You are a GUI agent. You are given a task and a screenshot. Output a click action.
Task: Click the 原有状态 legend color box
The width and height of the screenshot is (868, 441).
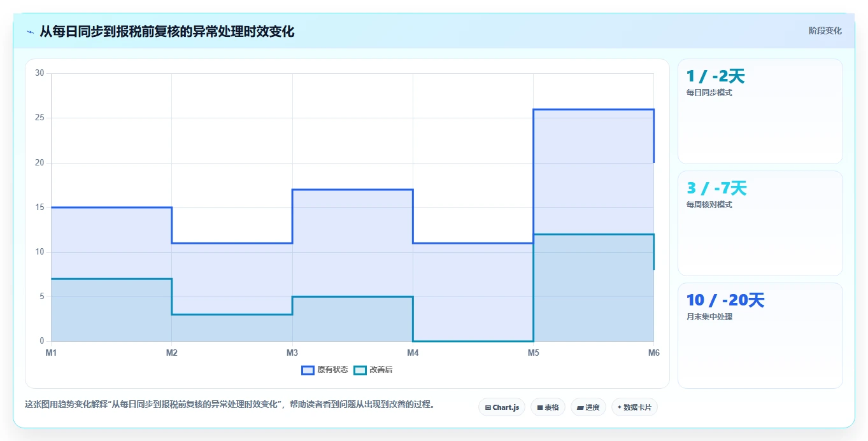coord(308,370)
